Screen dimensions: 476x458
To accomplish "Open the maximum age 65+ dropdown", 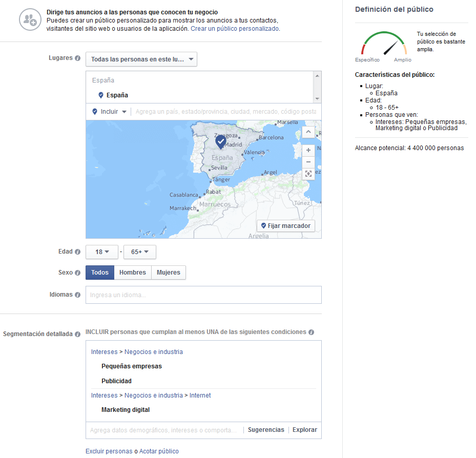I will (x=140, y=252).
